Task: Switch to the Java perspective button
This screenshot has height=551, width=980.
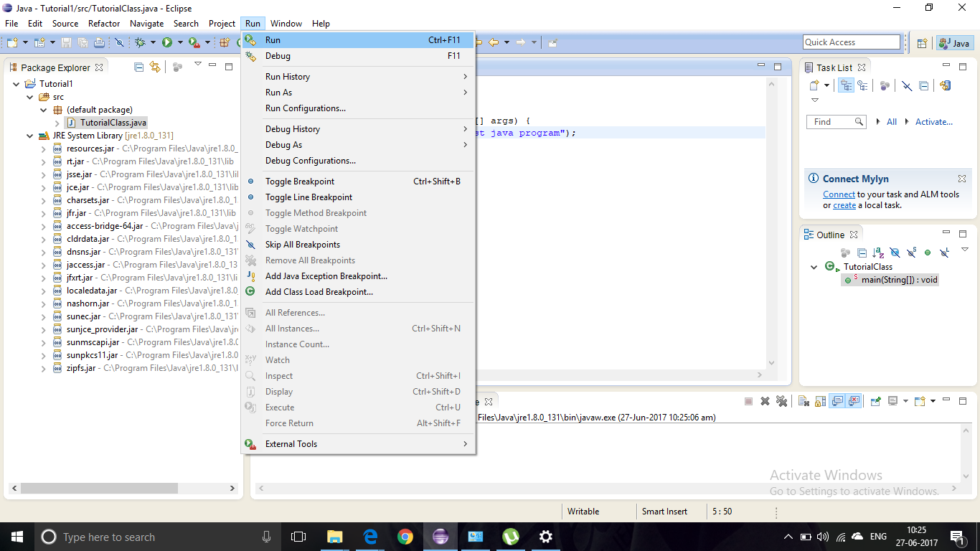Action: (x=955, y=43)
